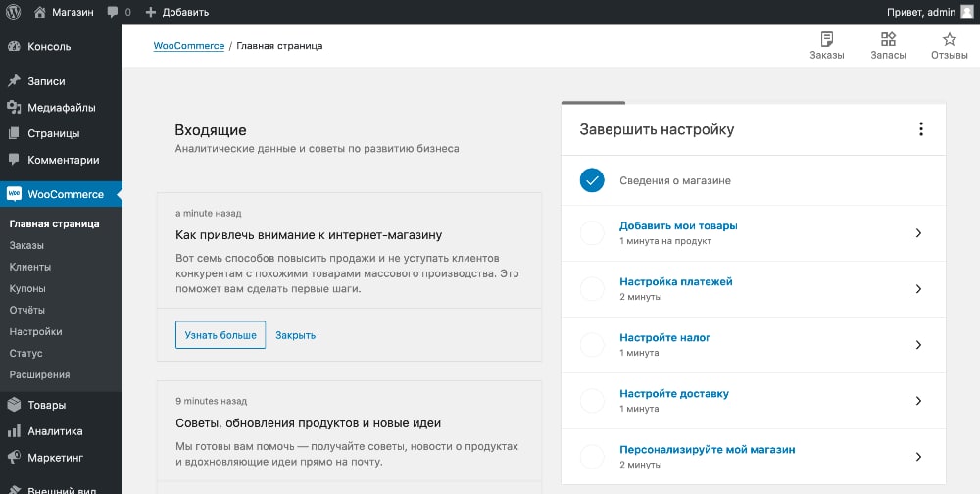The height and width of the screenshot is (494, 980).
Task: Open Запасы stock panel icon
Action: click(x=888, y=39)
